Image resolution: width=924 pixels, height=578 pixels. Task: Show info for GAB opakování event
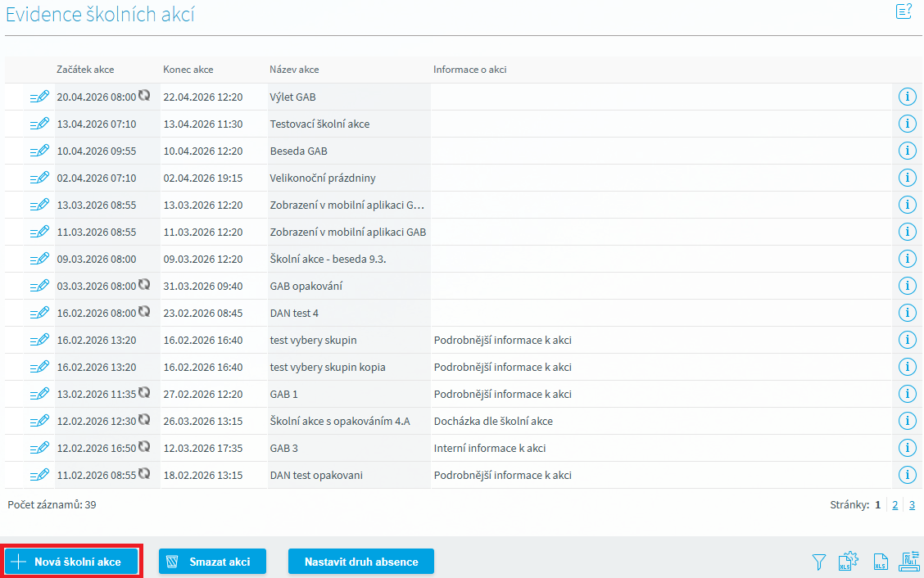click(907, 287)
